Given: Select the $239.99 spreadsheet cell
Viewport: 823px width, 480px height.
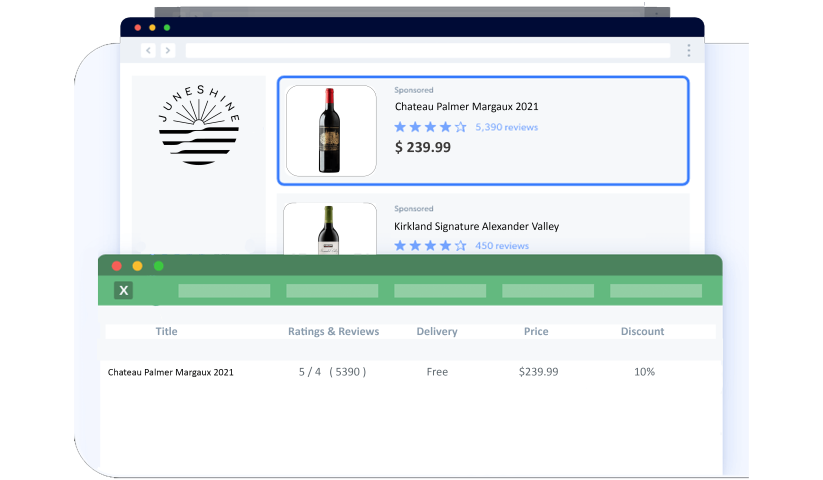Looking at the screenshot, I should click(539, 372).
